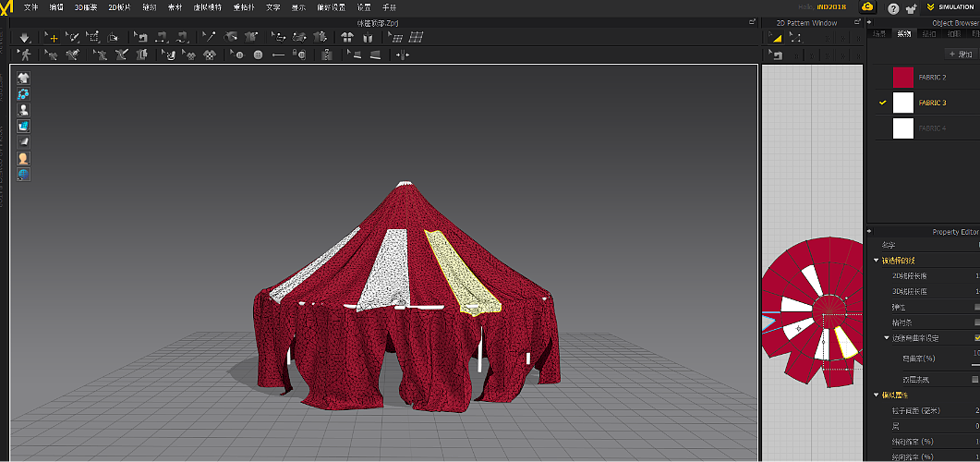980x462 pixels.
Task: Choose the edit points tool in 2D toolbar
Action: pos(795,38)
